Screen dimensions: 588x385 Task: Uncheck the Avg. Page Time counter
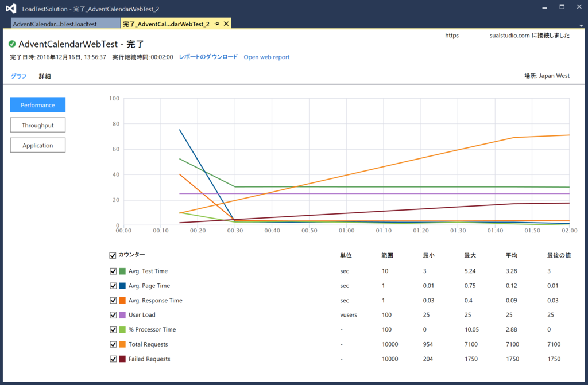click(113, 286)
